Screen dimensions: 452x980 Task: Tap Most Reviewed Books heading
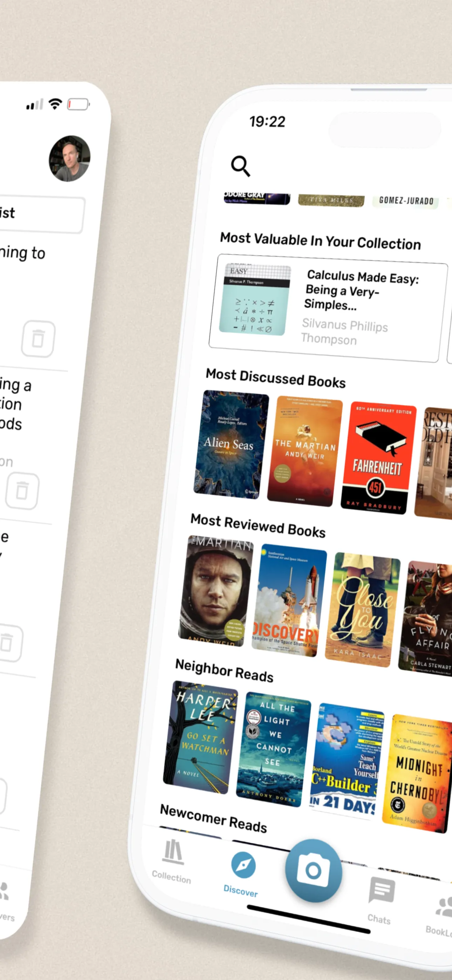(x=258, y=525)
